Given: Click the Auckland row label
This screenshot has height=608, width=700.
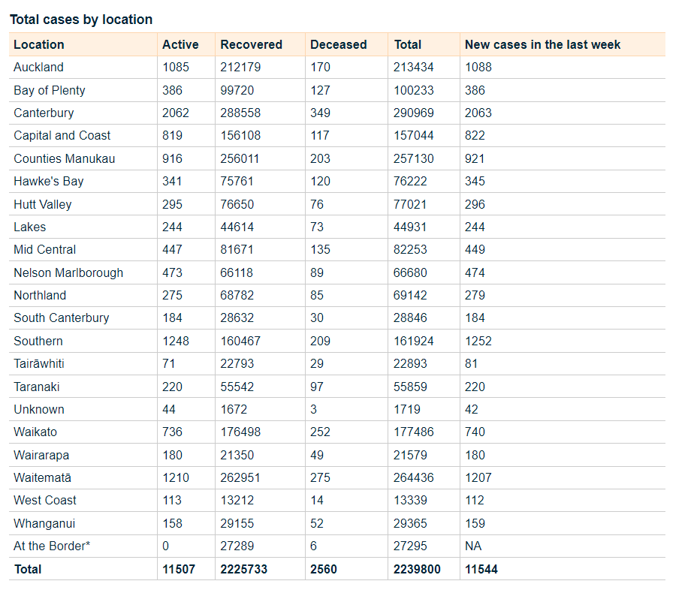Looking at the screenshot, I should pos(38,67).
